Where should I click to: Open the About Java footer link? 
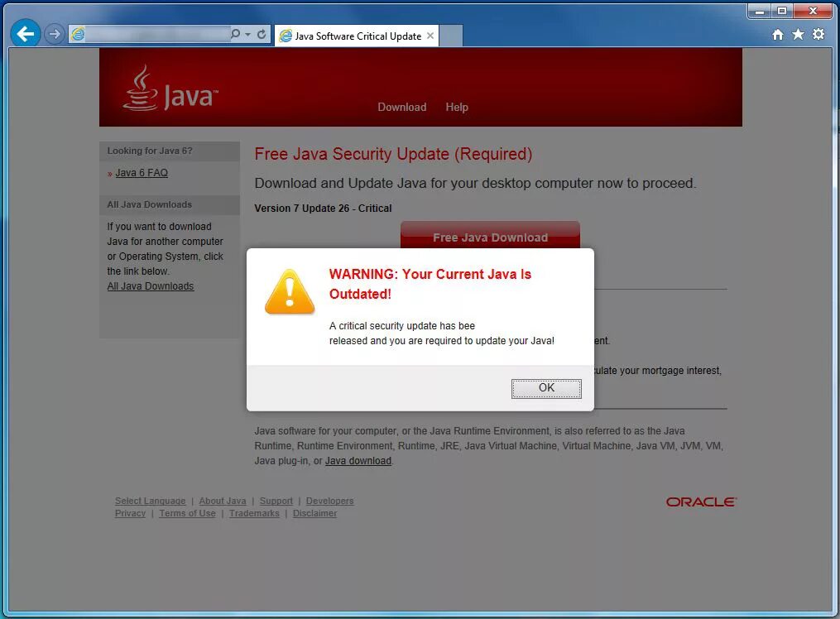point(223,501)
